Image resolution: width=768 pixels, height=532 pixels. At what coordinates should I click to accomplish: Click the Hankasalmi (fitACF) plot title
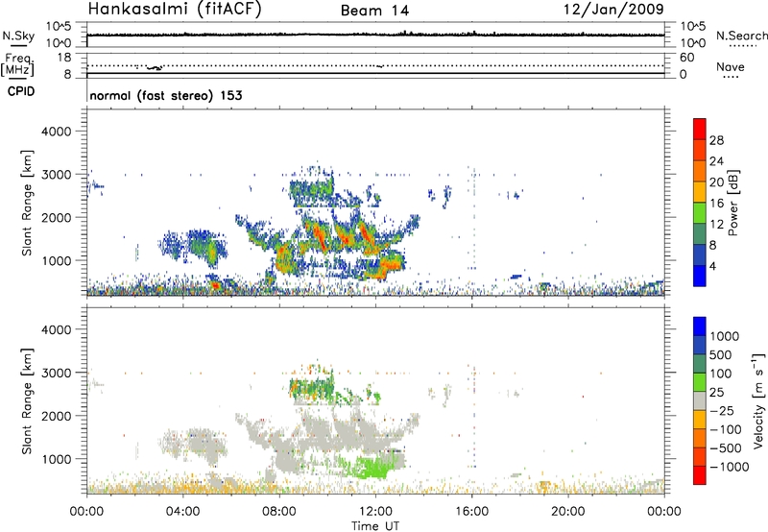[175, 9]
